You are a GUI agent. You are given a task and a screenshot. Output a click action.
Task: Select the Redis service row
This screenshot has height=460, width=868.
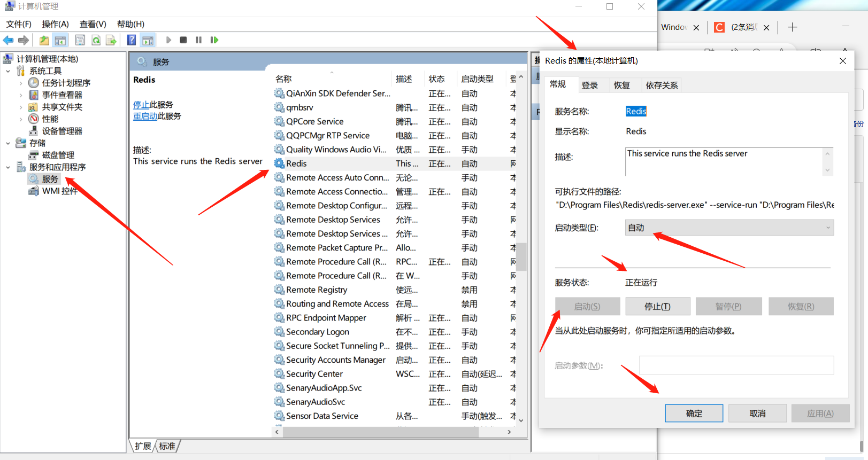pos(394,163)
